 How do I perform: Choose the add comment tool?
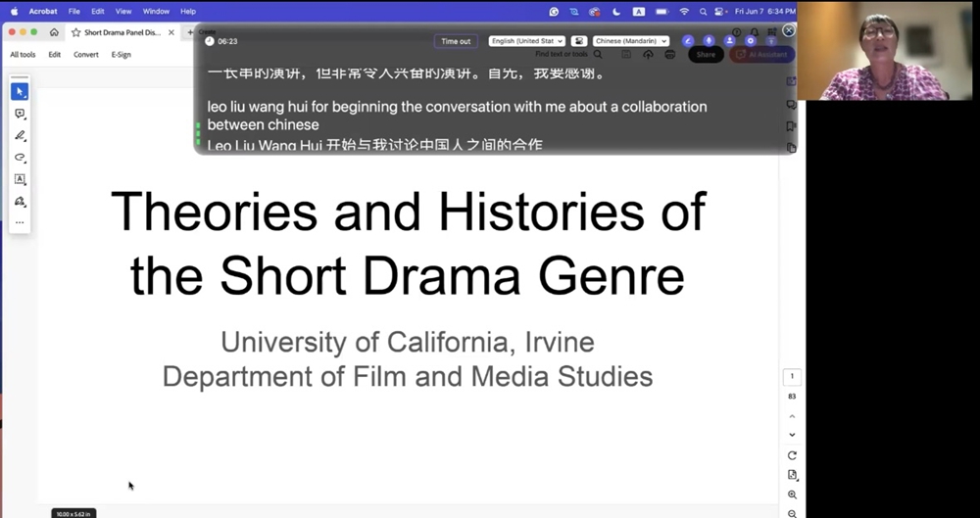pos(20,114)
